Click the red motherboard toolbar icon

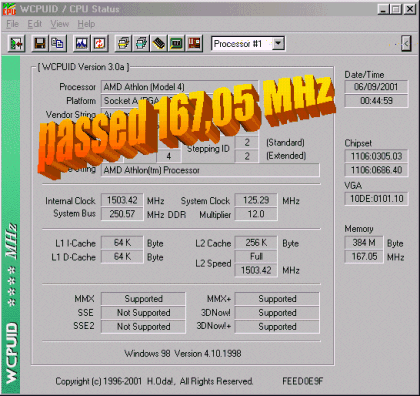(194, 43)
